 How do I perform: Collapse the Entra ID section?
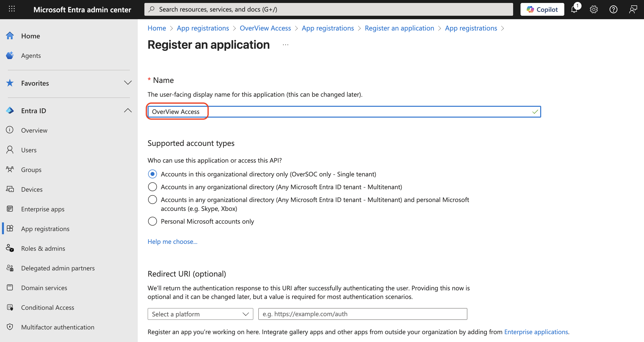[128, 110]
